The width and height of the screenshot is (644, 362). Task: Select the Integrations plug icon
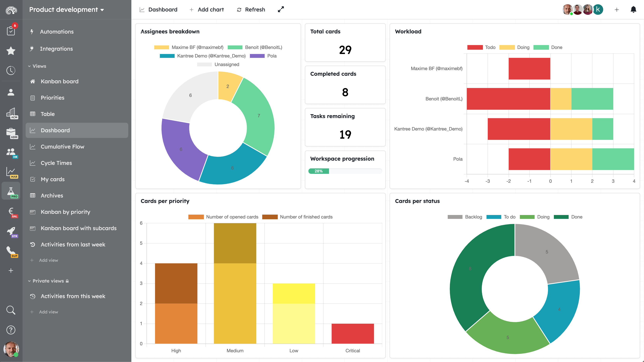point(32,49)
